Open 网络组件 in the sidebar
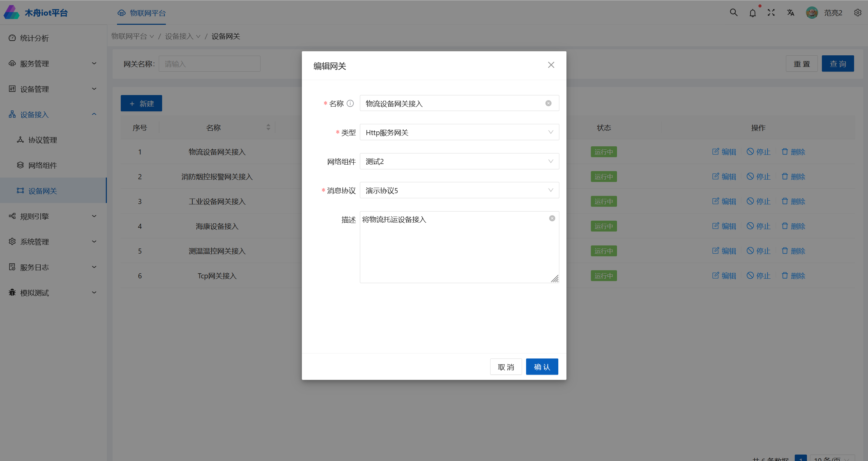This screenshot has height=461, width=868. 42,165
